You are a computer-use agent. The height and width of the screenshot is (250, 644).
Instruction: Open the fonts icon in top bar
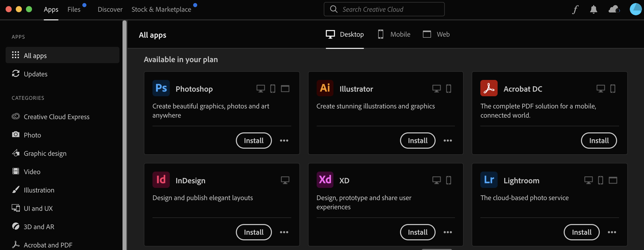click(575, 9)
